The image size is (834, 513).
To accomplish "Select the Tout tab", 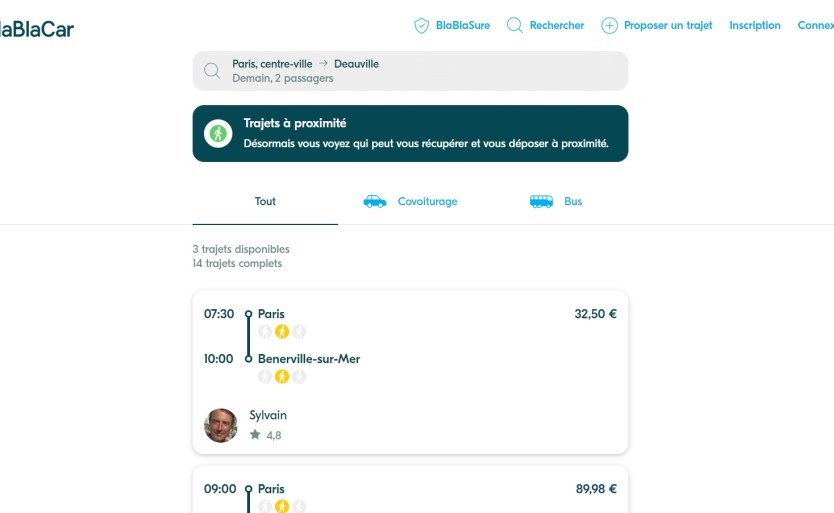I will (265, 201).
